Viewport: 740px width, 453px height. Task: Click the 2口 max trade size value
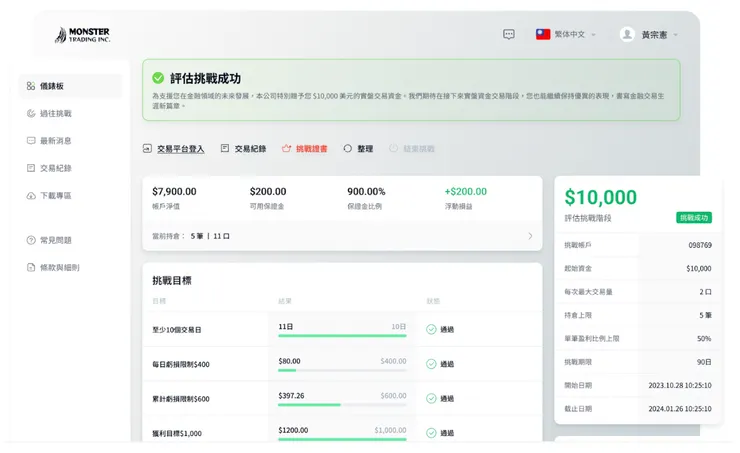(706, 292)
